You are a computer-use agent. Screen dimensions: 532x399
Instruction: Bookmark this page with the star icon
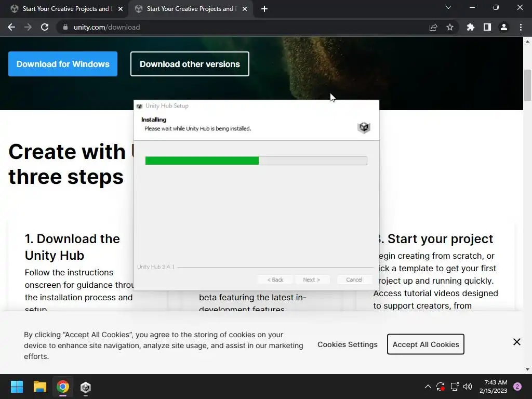pyautogui.click(x=450, y=27)
